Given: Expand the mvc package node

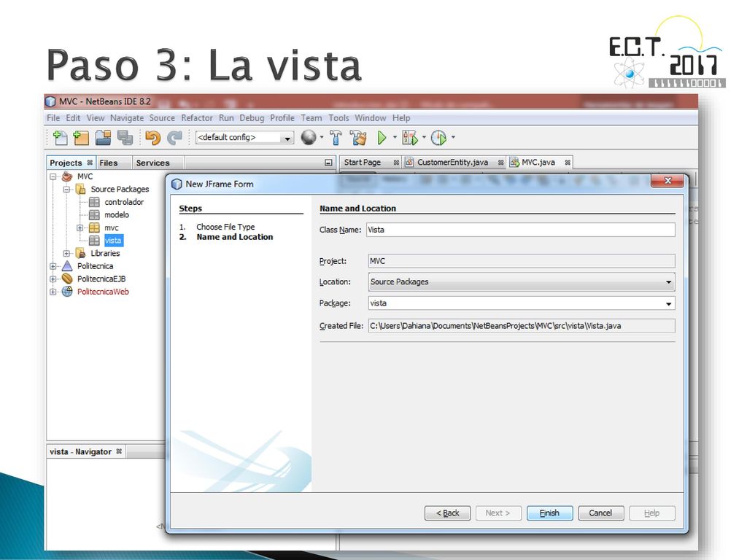Looking at the screenshot, I should tap(80, 227).
